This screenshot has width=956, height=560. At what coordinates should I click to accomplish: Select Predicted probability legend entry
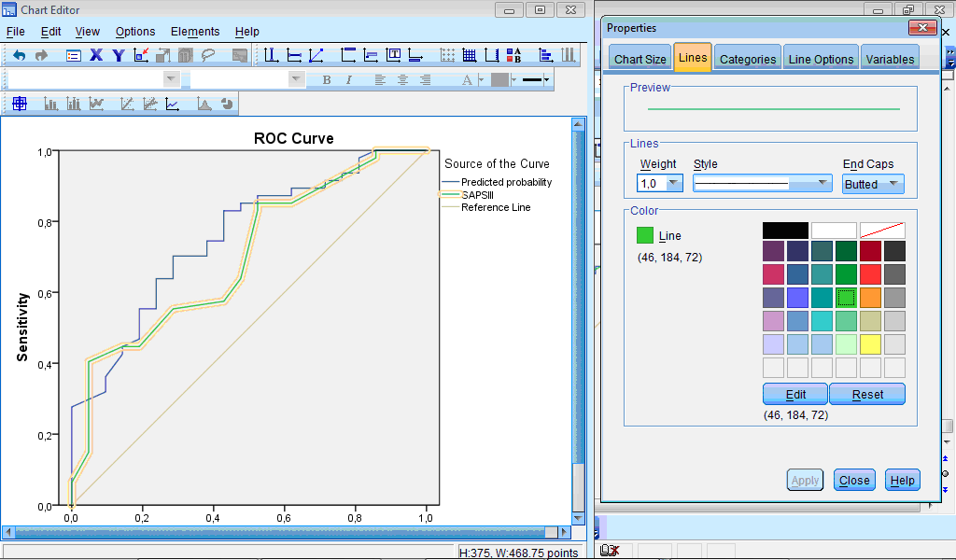pyautogui.click(x=506, y=182)
